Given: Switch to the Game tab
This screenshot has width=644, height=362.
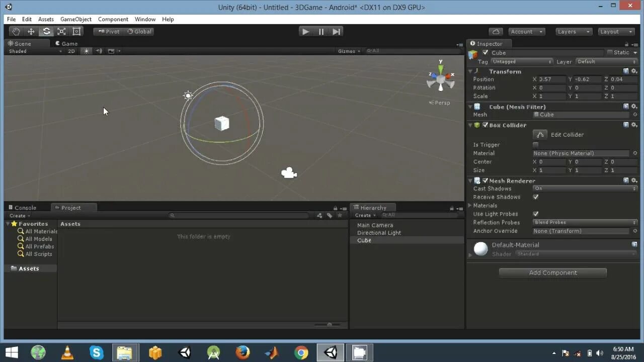Looking at the screenshot, I should coord(66,44).
